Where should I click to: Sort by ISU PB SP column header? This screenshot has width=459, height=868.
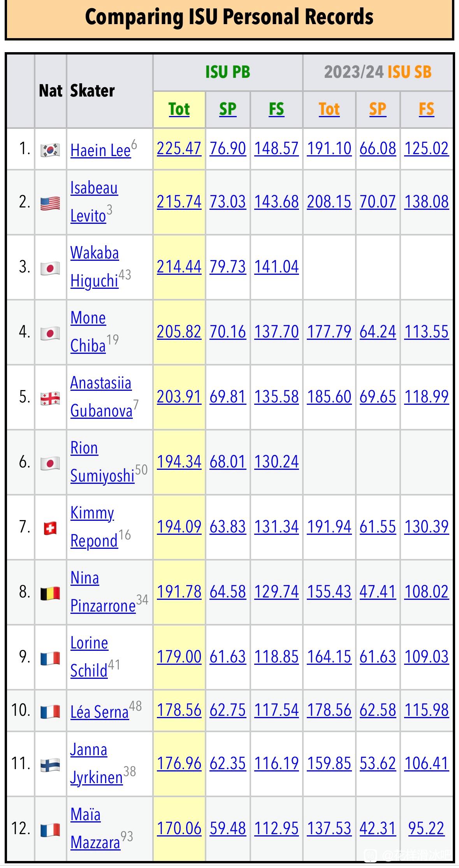228,109
